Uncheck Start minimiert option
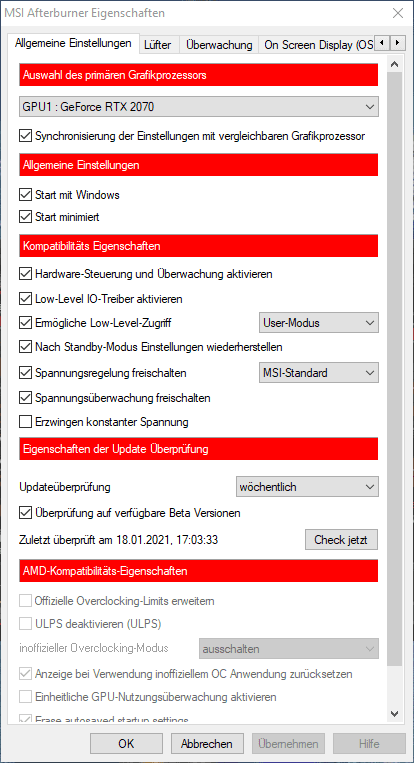The image size is (414, 763). click(25, 217)
